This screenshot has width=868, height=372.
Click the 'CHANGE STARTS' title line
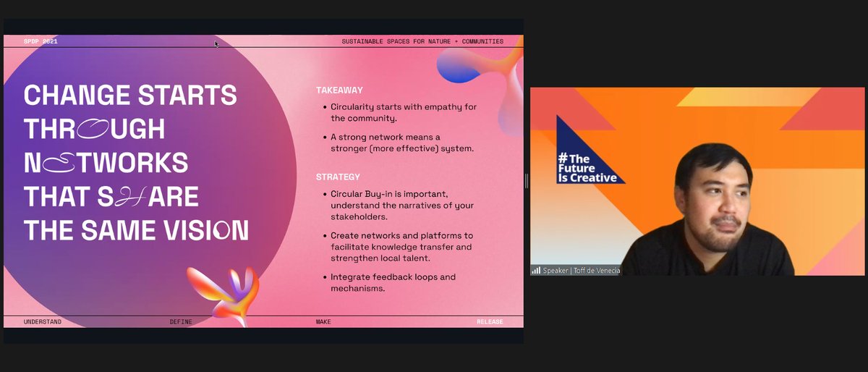[x=130, y=95]
